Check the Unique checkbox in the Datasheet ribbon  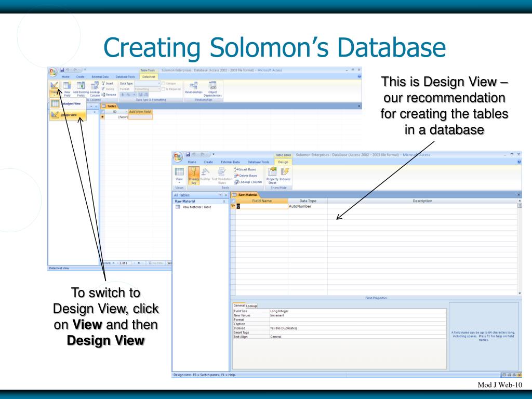(x=163, y=84)
